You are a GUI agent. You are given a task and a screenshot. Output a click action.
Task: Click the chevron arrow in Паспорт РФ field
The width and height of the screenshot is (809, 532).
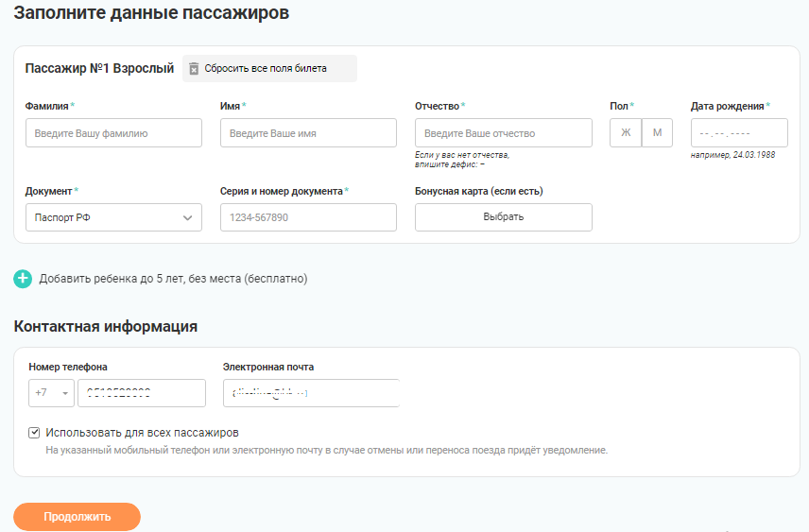point(186,217)
